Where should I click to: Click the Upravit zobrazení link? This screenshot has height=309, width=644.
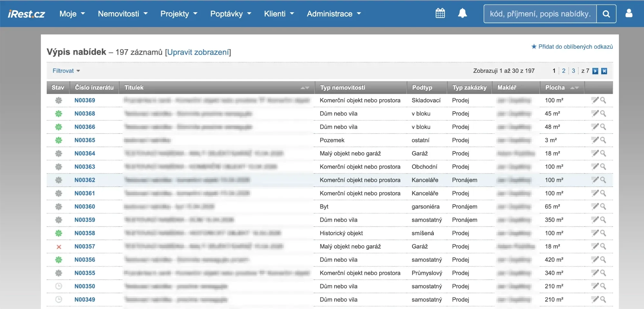198,52
